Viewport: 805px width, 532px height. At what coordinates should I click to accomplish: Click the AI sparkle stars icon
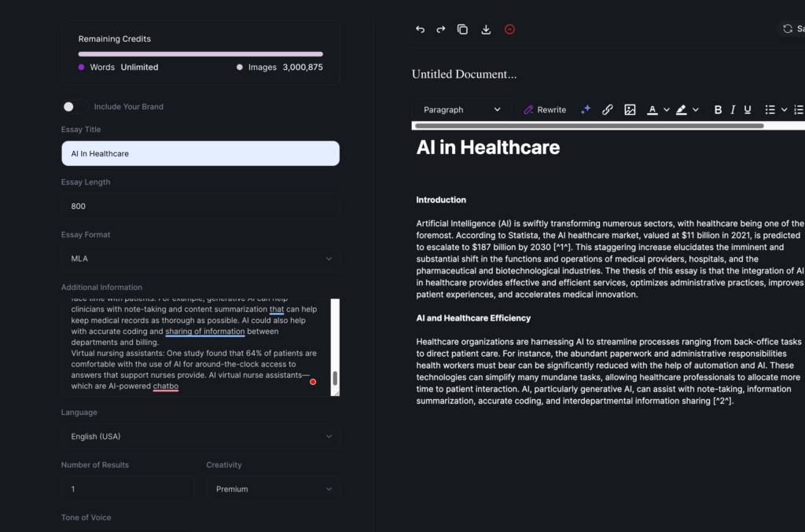(586, 110)
